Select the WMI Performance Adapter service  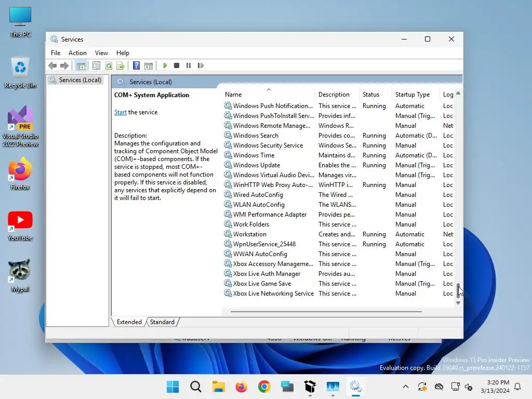(x=339, y=215)
